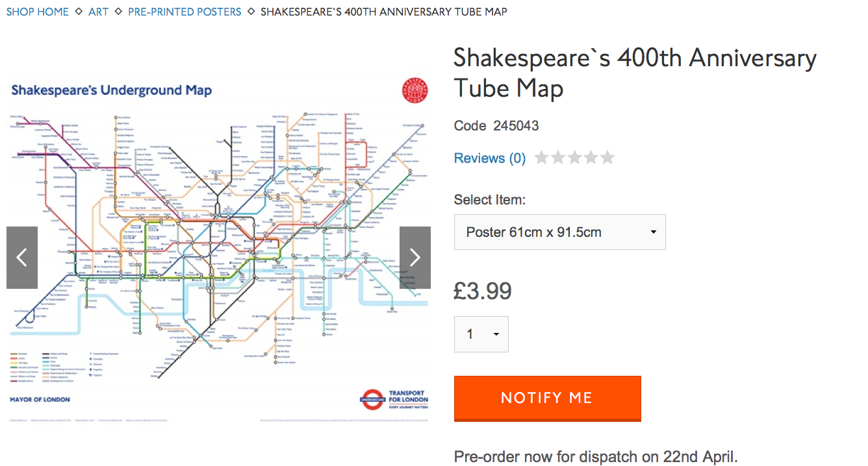This screenshot has width=868, height=466.
Task: Rate with the first star
Action: [541, 158]
